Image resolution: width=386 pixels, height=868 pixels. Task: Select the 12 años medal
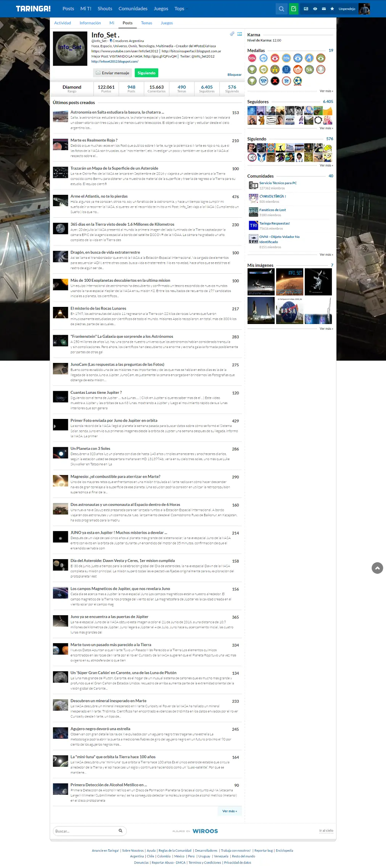click(x=286, y=69)
